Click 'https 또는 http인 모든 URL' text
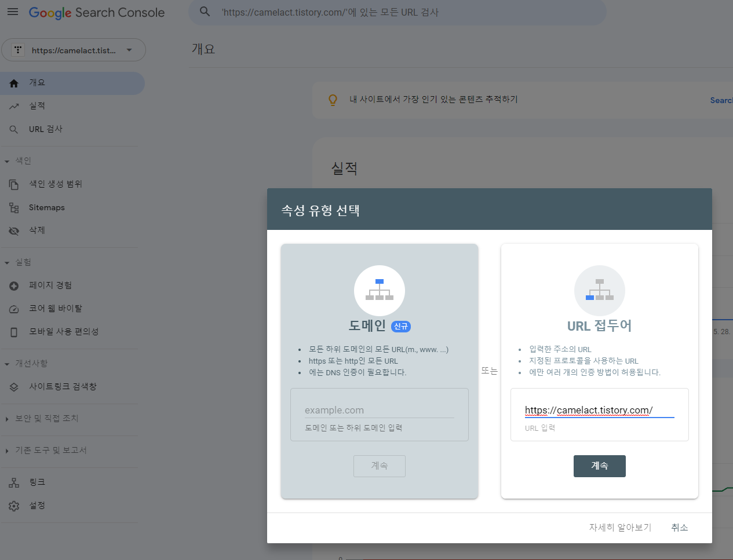Viewport: 733px width, 560px height. (353, 361)
